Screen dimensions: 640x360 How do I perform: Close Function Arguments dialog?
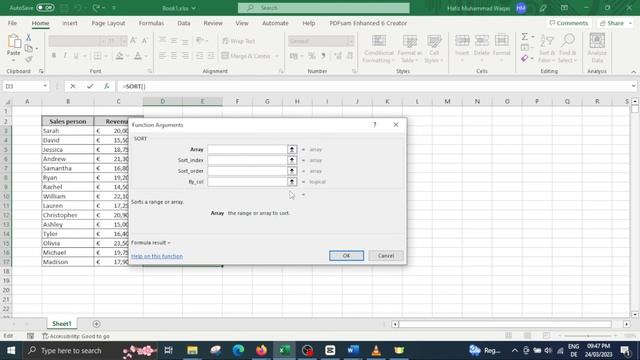[396, 124]
